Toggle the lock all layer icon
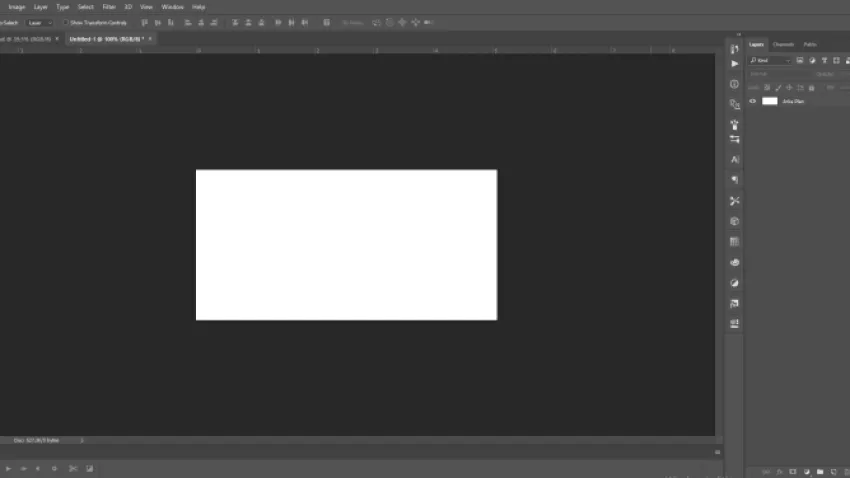 click(811, 87)
